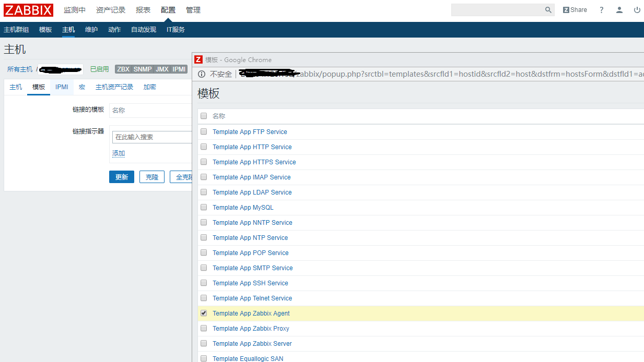The width and height of the screenshot is (644, 362).
Task: Check Template App NNTP Service checkbox
Action: tap(204, 222)
